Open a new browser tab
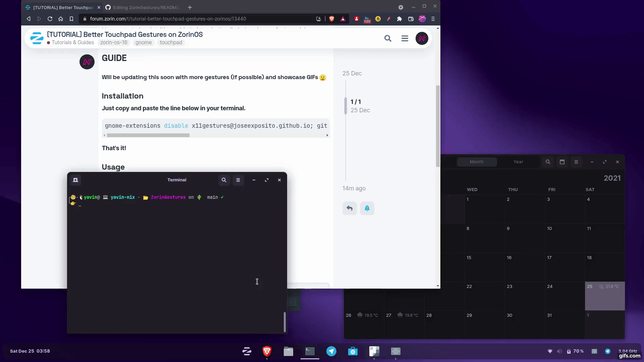 (190, 7)
